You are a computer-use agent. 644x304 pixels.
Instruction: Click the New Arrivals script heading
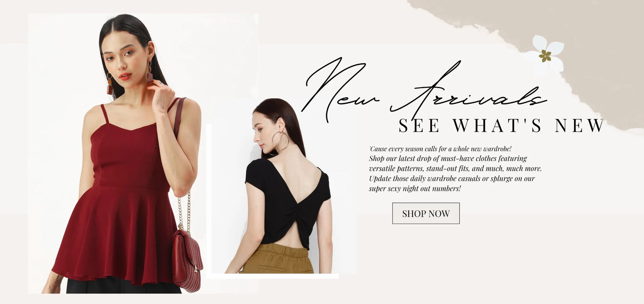click(x=423, y=89)
